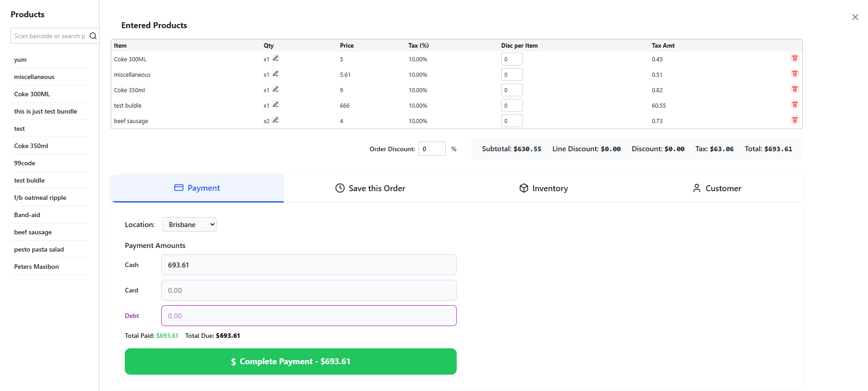Click the Disc per Item column header
This screenshot has width=868, height=391.
click(x=519, y=45)
